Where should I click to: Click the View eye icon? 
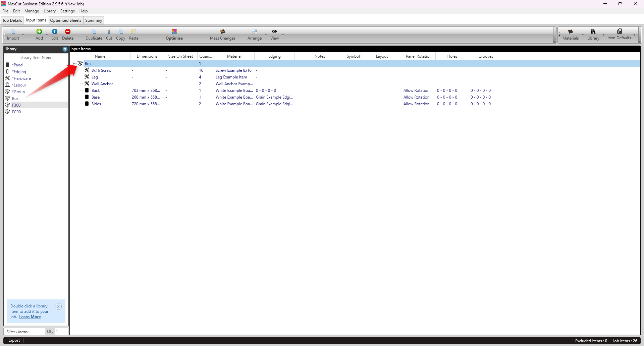pos(274,32)
